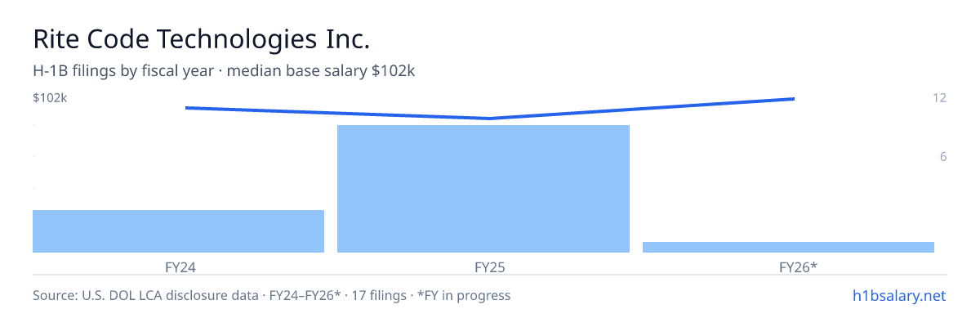Image resolution: width=980 pixels, height=327 pixels.
Task: Click the line segment between FY25 and FY26
Action: [x=641, y=109]
